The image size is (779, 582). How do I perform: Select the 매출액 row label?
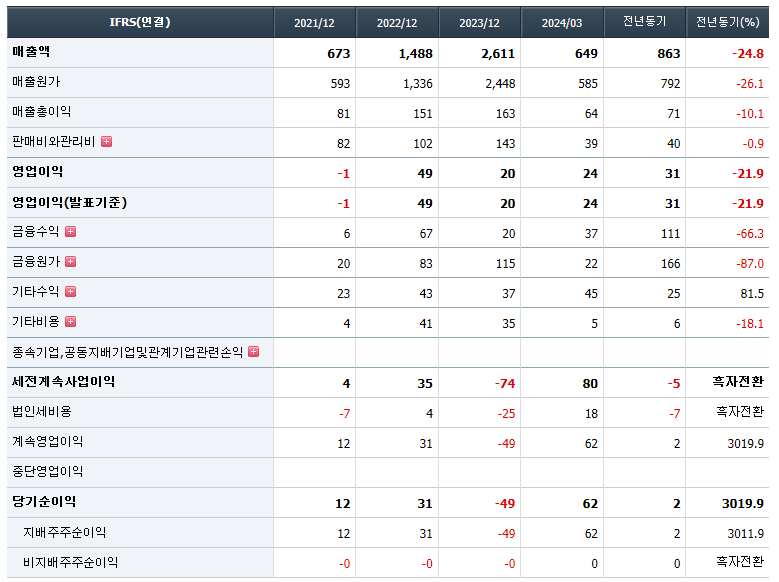point(31,52)
